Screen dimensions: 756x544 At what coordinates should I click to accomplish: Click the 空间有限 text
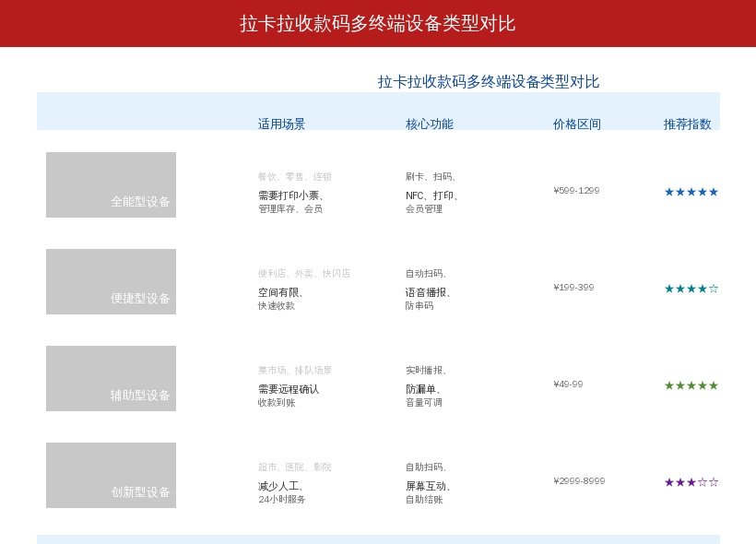(280, 292)
